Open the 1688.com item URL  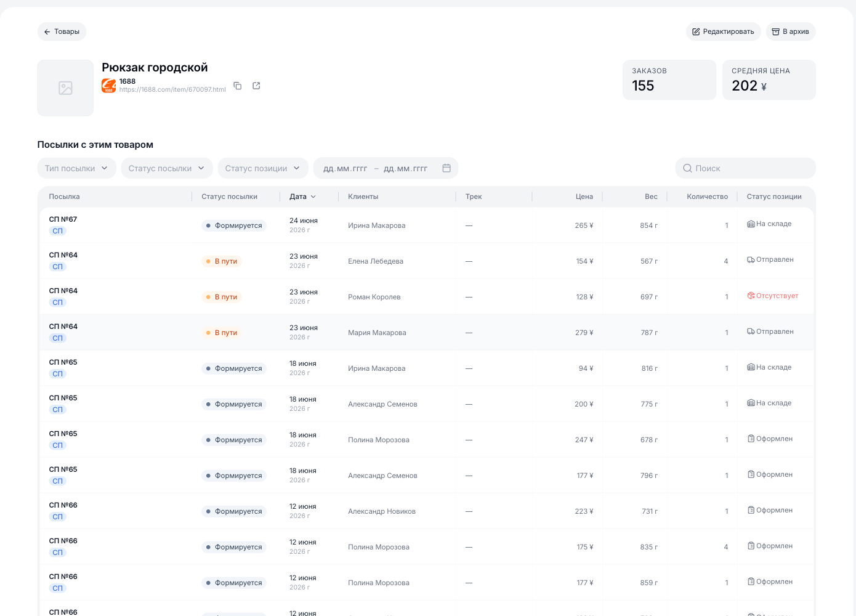coord(172,90)
